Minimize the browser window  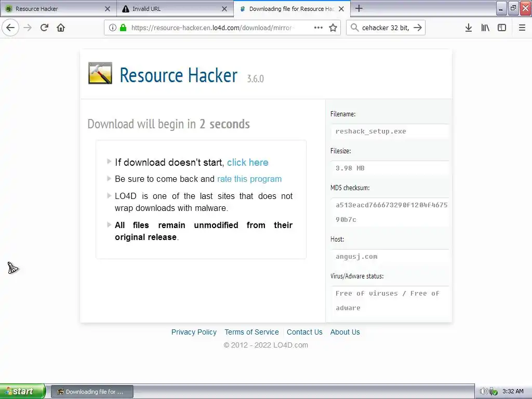(x=501, y=8)
